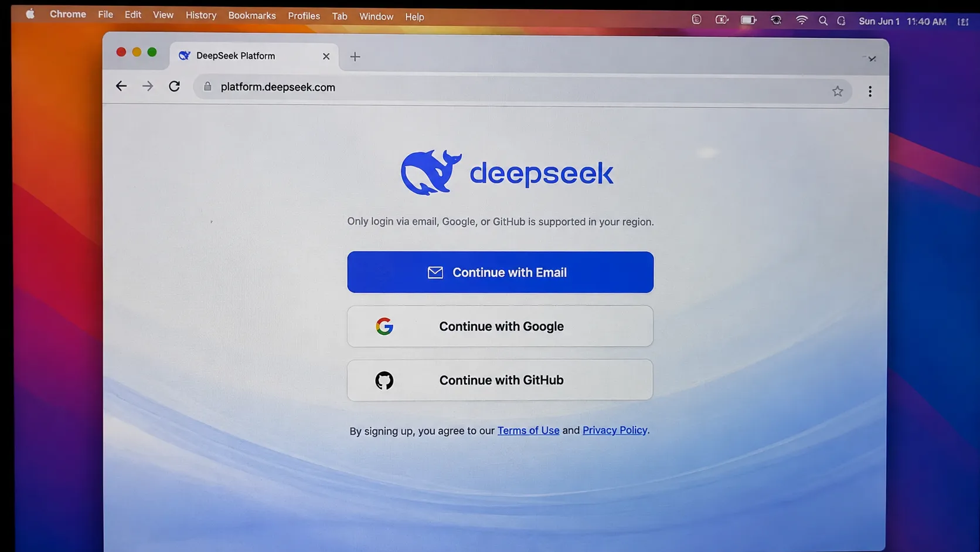Viewport: 980px width, 552px height.
Task: Open the History menu
Action: coord(201,15)
